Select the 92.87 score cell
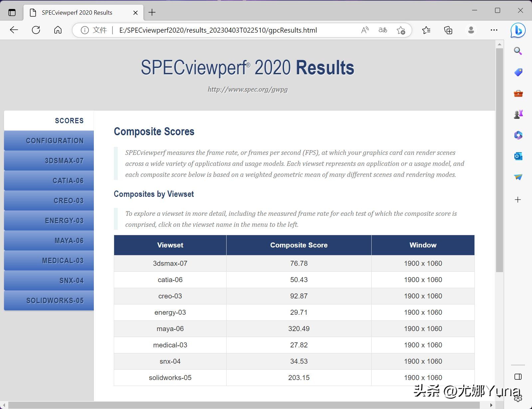The height and width of the screenshot is (409, 532). pos(299,296)
